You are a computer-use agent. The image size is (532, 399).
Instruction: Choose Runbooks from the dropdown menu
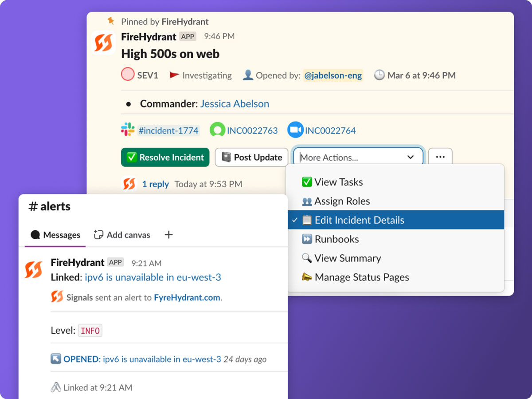pyautogui.click(x=396, y=239)
